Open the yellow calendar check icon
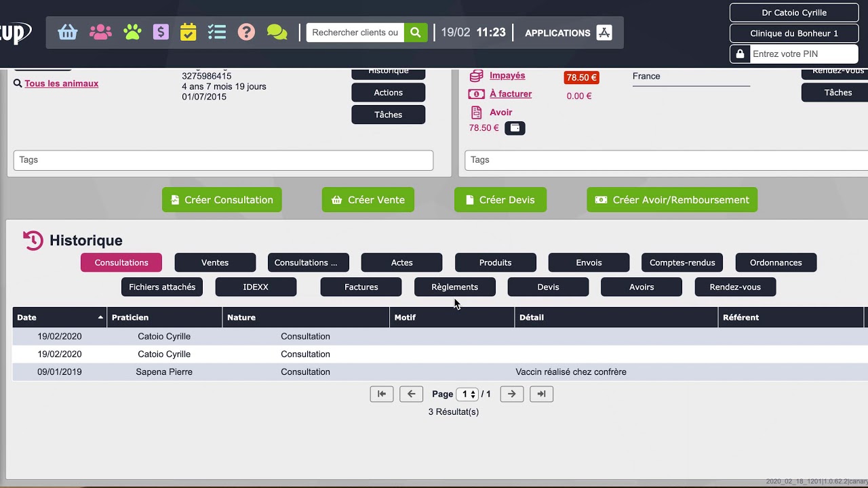 coord(189,32)
